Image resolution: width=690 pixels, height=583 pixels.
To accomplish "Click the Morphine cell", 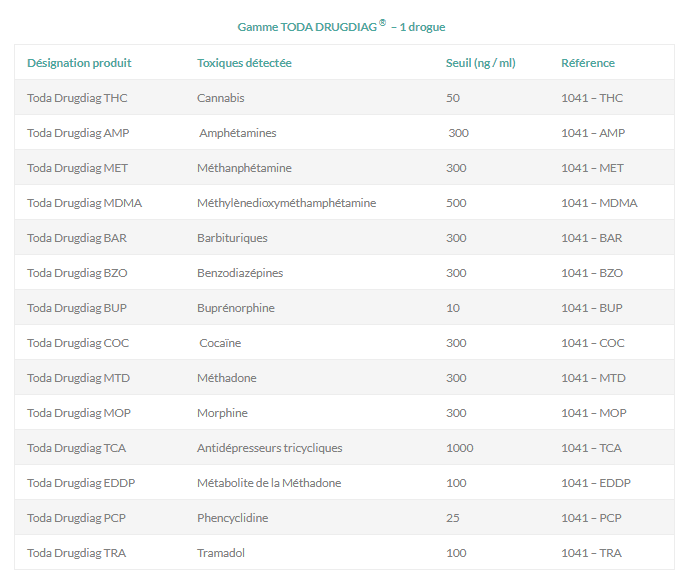I will (222, 413).
